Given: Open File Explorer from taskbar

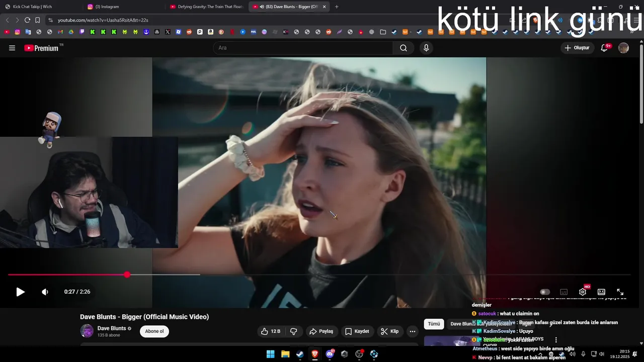Looking at the screenshot, I should coord(285,354).
